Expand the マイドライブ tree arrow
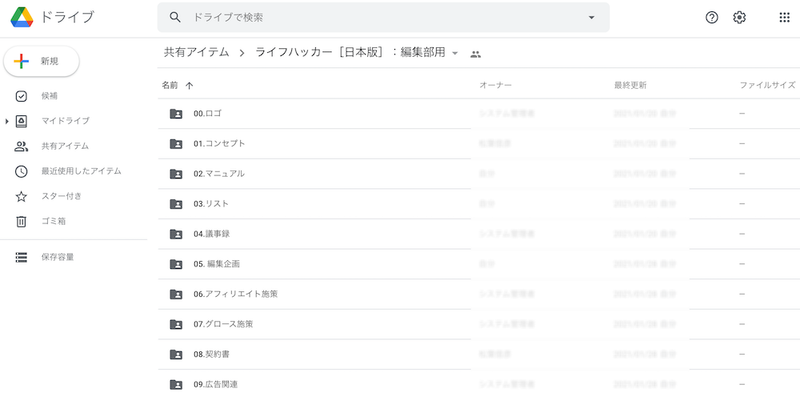Screen dimensions: 800x397 click(7, 121)
